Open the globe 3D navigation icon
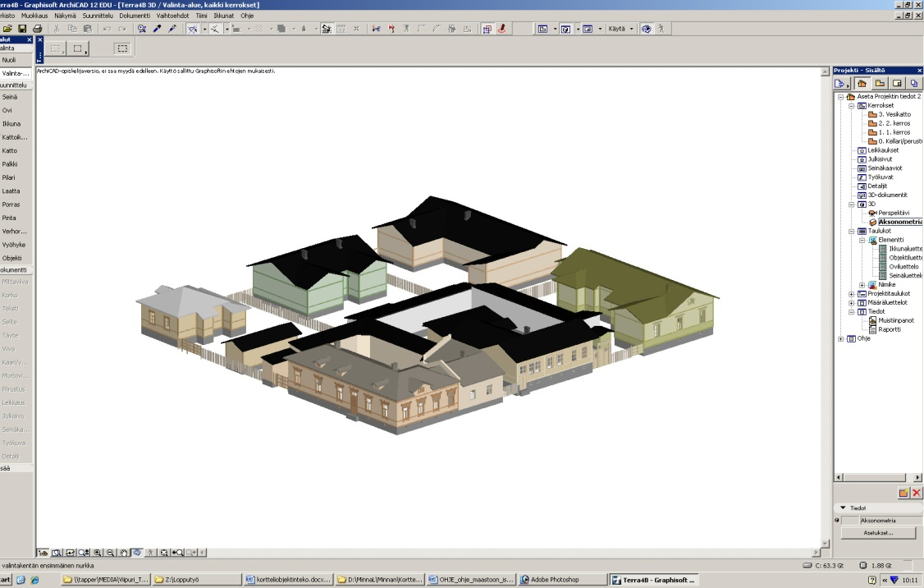924x588 pixels. click(647, 28)
